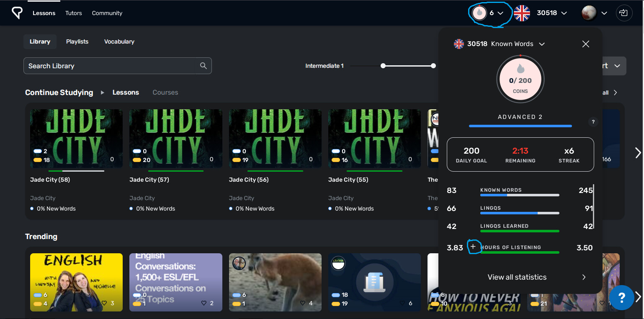Expand the streak dropdown showing 6

(500, 13)
